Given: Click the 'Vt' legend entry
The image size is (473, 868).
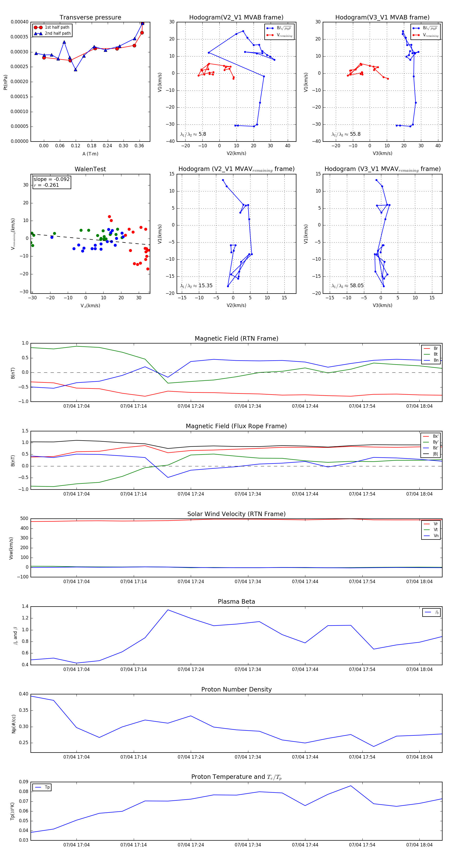Looking at the screenshot, I should 431,530.
